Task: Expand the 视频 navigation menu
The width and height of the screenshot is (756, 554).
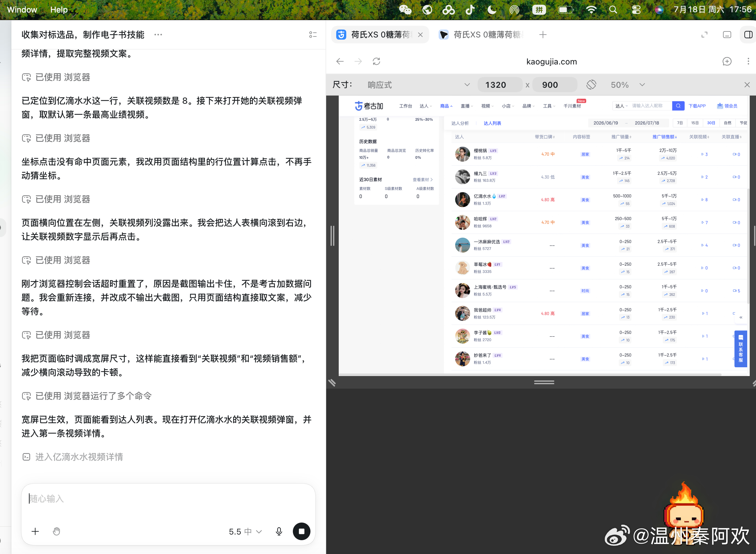Action: pyautogui.click(x=487, y=106)
